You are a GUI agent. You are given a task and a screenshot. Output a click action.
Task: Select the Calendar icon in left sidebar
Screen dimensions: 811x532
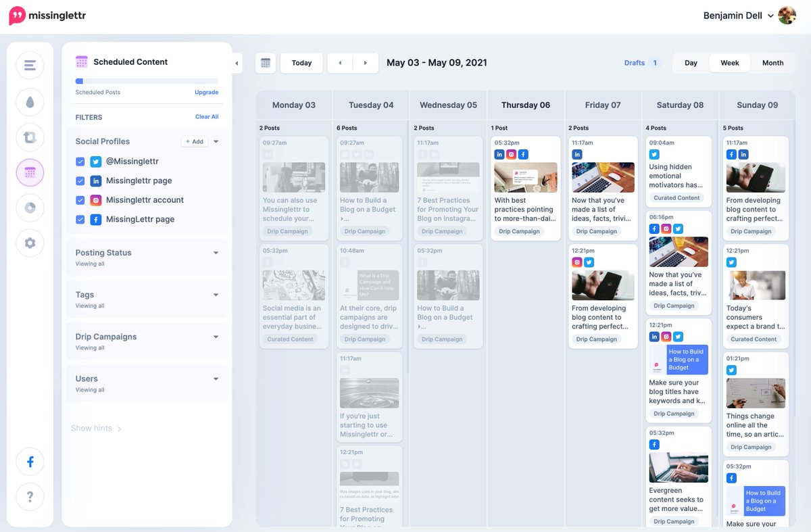tap(30, 172)
